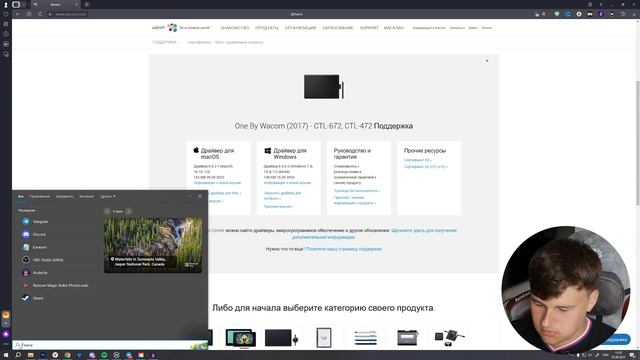The height and width of the screenshot is (360, 640).
Task: Switch to the Документы search filter tab
Action: coord(64,196)
